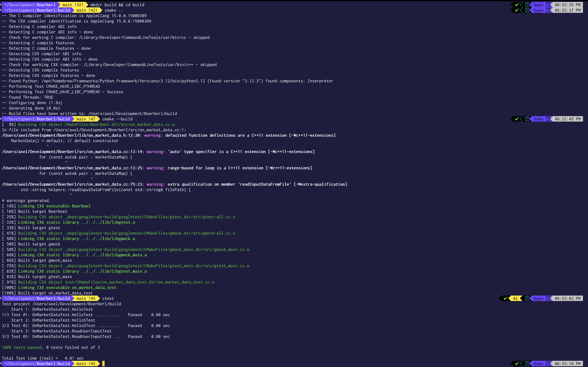
Task: Click the blinking cursor on last prompt
Action: pyautogui.click(x=103, y=364)
